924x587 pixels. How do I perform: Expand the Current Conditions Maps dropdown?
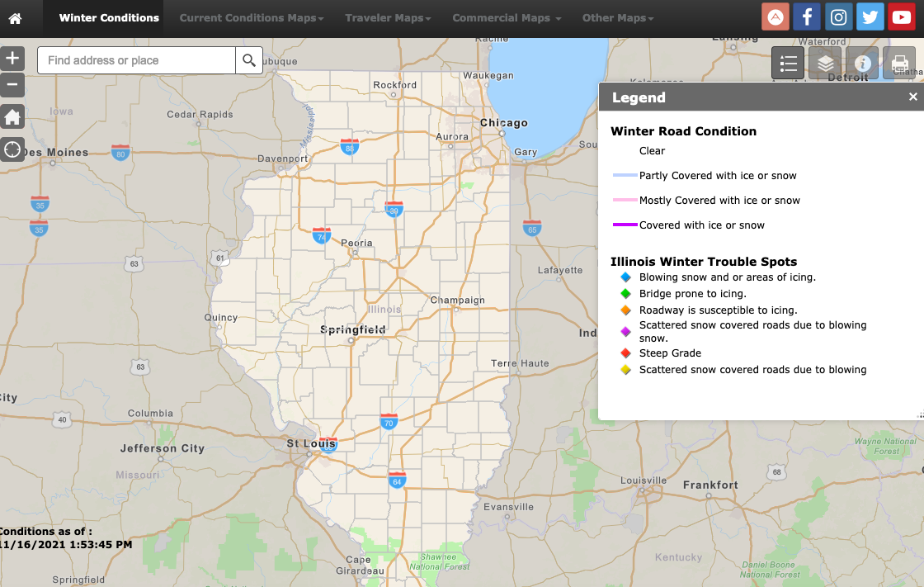pyautogui.click(x=251, y=17)
